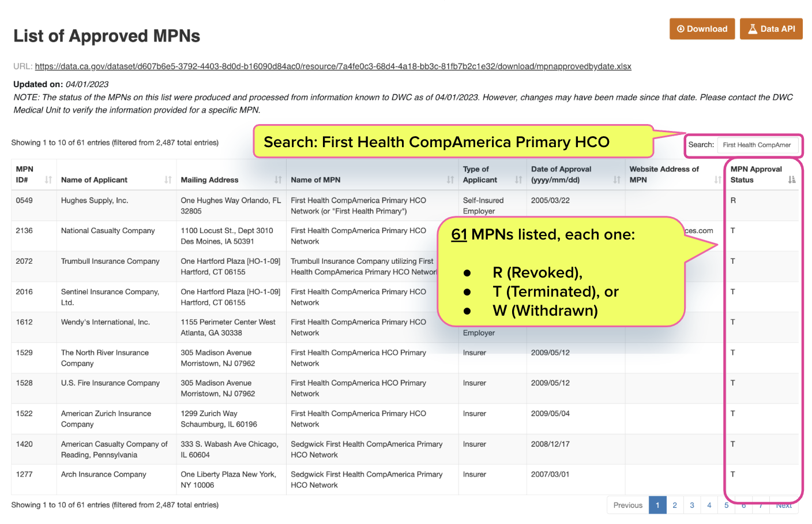
Task: Sort by Name of MPN column icon
Action: tap(450, 180)
